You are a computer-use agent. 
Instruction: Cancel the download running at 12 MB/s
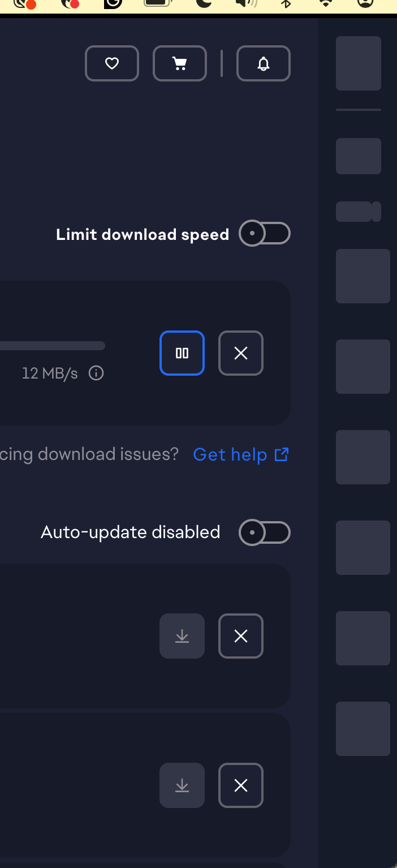click(x=241, y=353)
